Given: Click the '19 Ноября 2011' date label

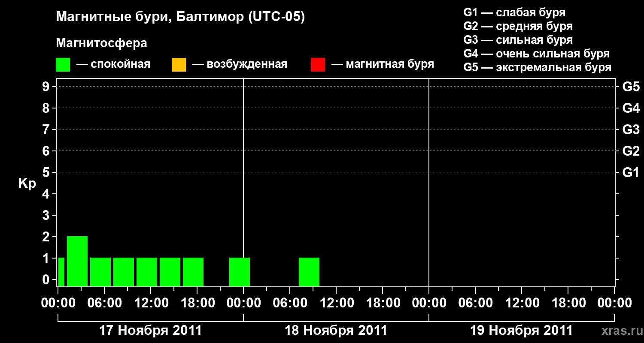Looking at the screenshot, I should tap(522, 331).
